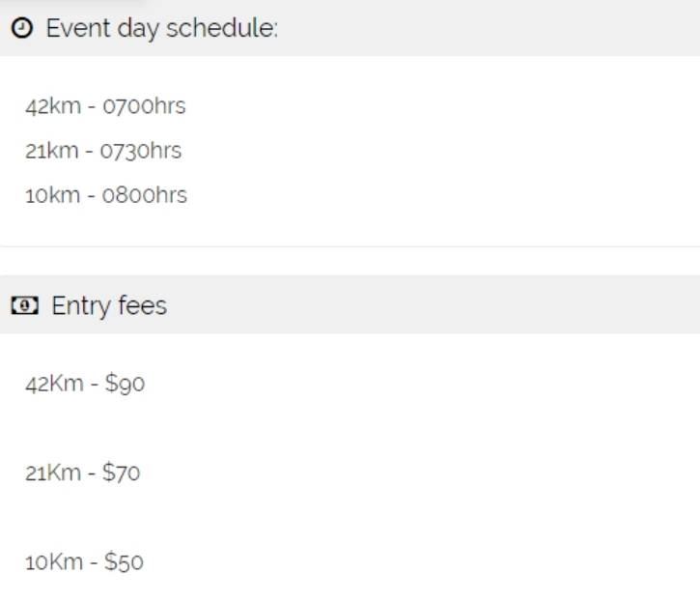The height and width of the screenshot is (602, 700).
Task: Click the 0700hrs start time
Action: pos(144,106)
